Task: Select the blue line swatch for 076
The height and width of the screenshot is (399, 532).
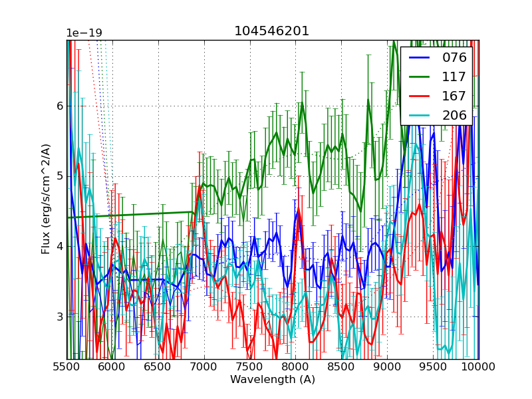Action: [420, 58]
